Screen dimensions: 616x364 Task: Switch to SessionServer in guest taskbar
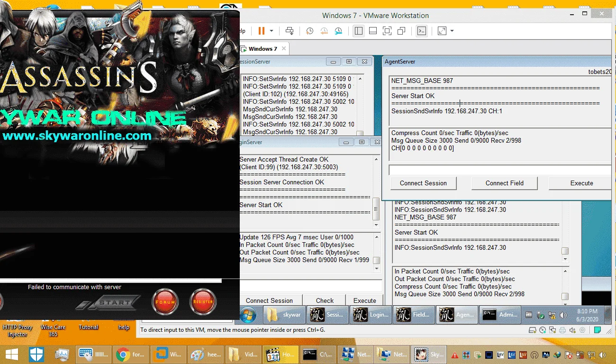click(328, 315)
